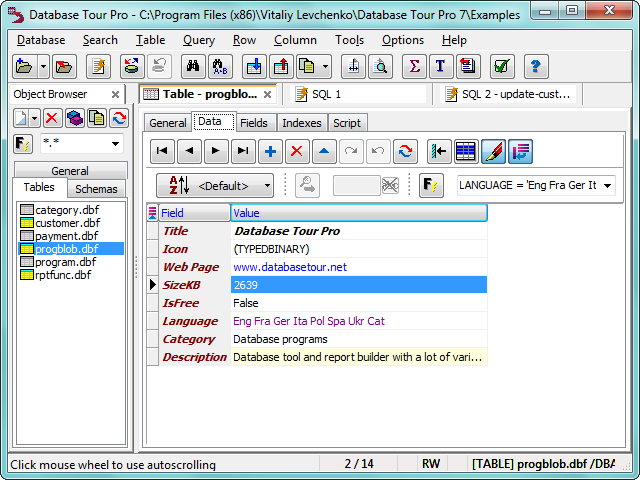Expand the new object dropdown in Object Browser
This screenshot has width=640, height=480.
click(x=35, y=118)
